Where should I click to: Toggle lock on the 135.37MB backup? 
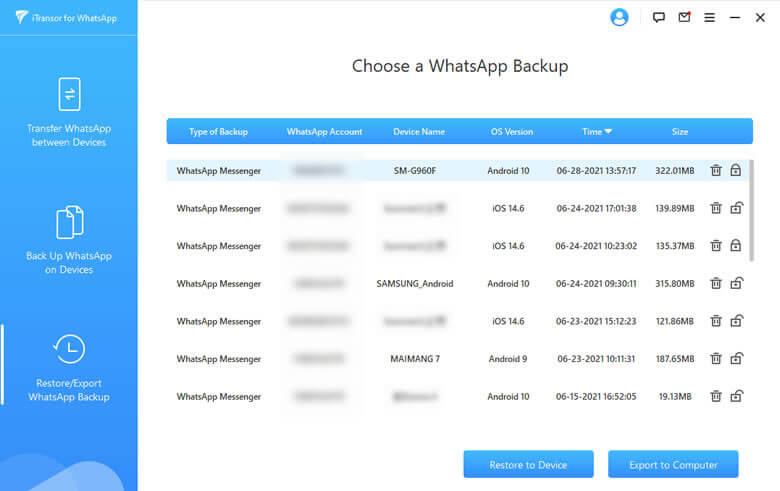(x=736, y=246)
